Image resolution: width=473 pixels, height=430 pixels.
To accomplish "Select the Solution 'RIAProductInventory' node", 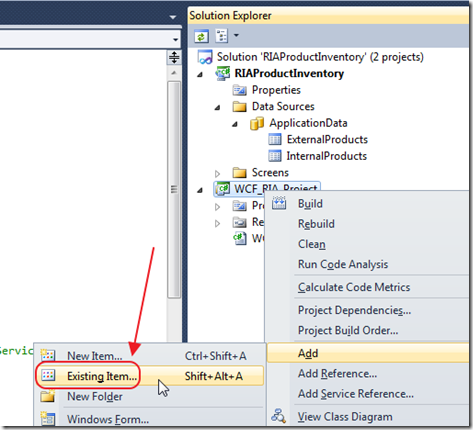I will [320, 57].
